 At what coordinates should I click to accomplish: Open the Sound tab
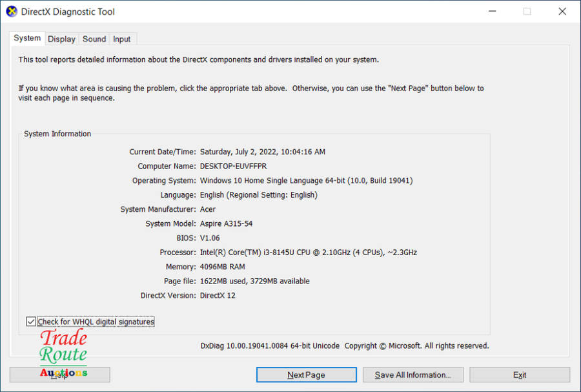pos(94,39)
